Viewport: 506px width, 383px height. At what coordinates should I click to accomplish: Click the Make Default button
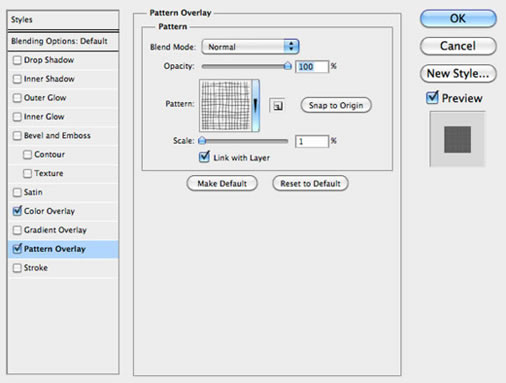222,184
